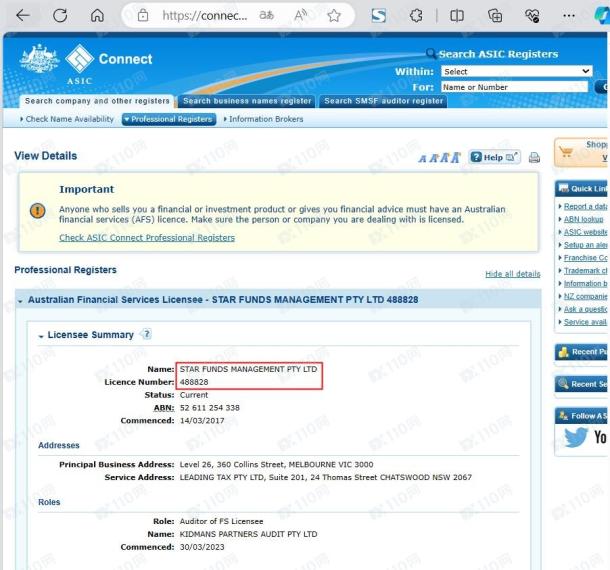The width and height of the screenshot is (610, 570).
Task: Click Hide all details link
Action: click(513, 274)
